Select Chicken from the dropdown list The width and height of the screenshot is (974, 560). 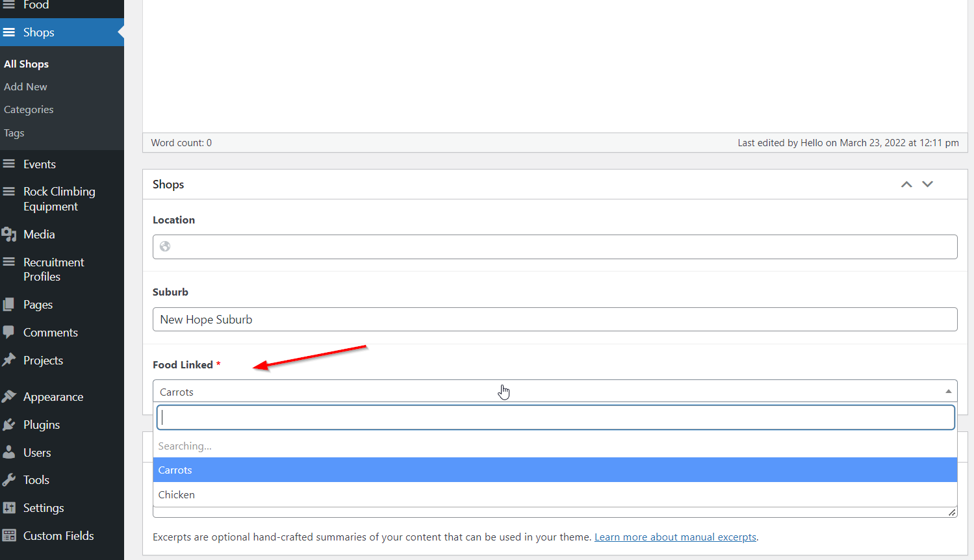177,495
